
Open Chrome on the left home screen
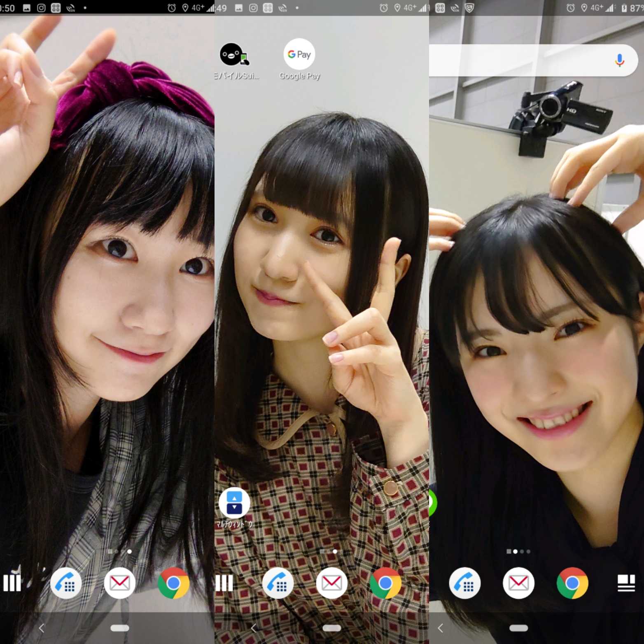coord(174,583)
